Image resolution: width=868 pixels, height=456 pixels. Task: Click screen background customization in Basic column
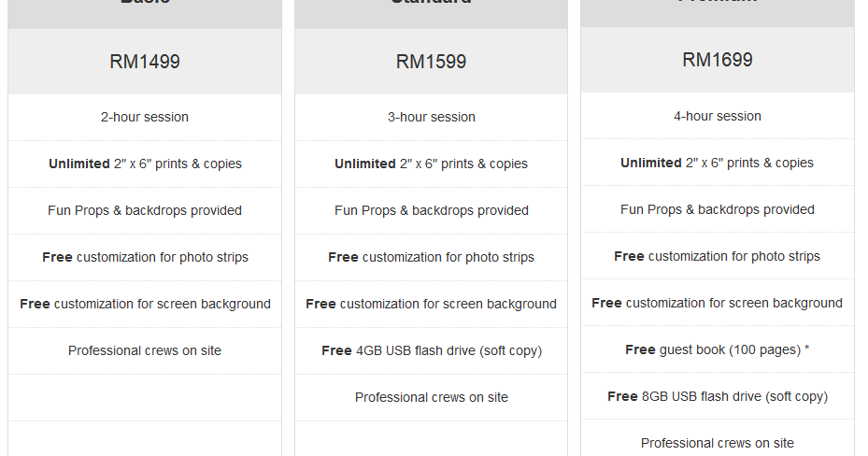(x=145, y=304)
